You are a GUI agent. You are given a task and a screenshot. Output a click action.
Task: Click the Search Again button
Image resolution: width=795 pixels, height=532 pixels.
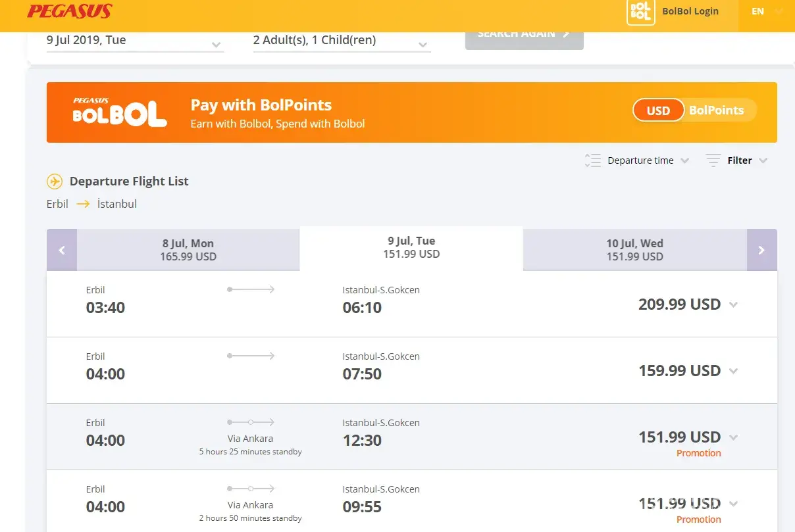524,36
